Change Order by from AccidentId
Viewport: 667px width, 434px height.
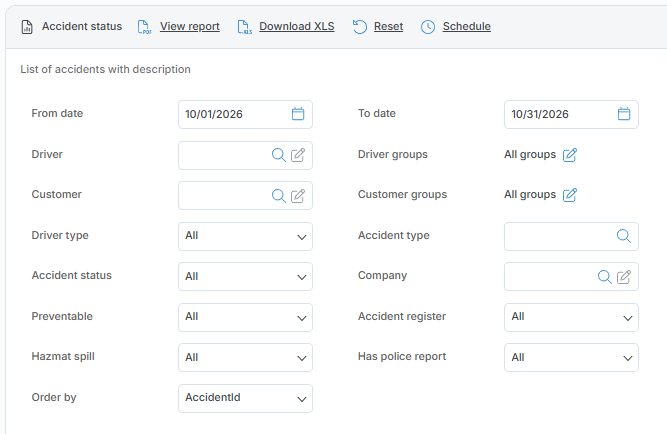[245, 398]
